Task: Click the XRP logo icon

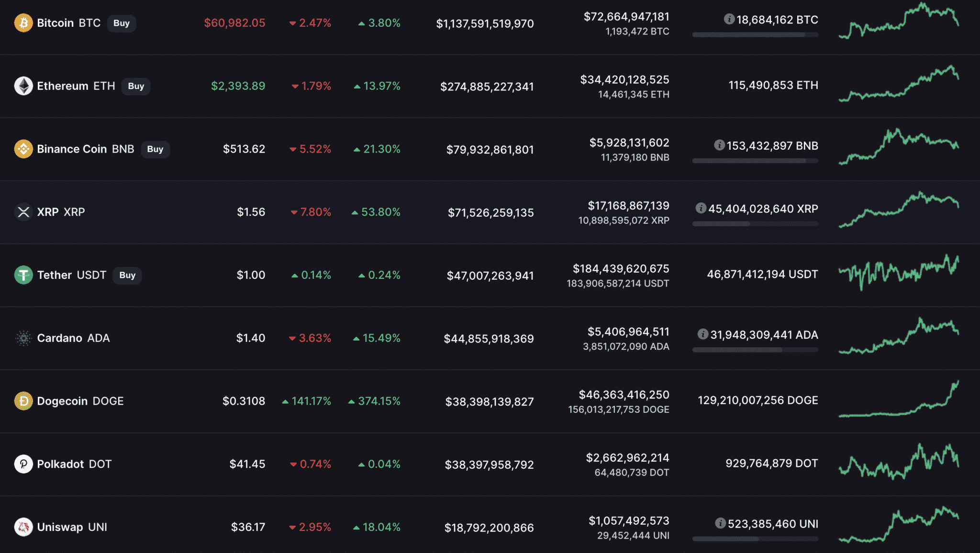Action: [x=23, y=212]
